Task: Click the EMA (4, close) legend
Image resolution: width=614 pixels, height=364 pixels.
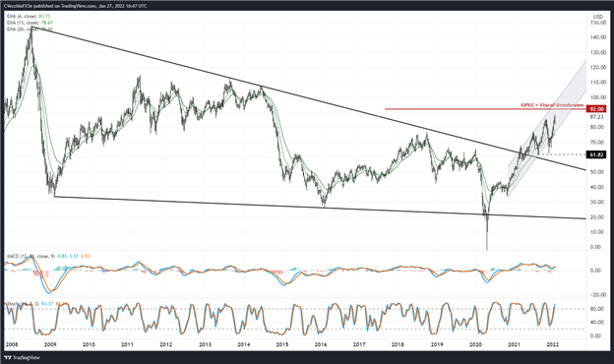Action: coord(29,16)
